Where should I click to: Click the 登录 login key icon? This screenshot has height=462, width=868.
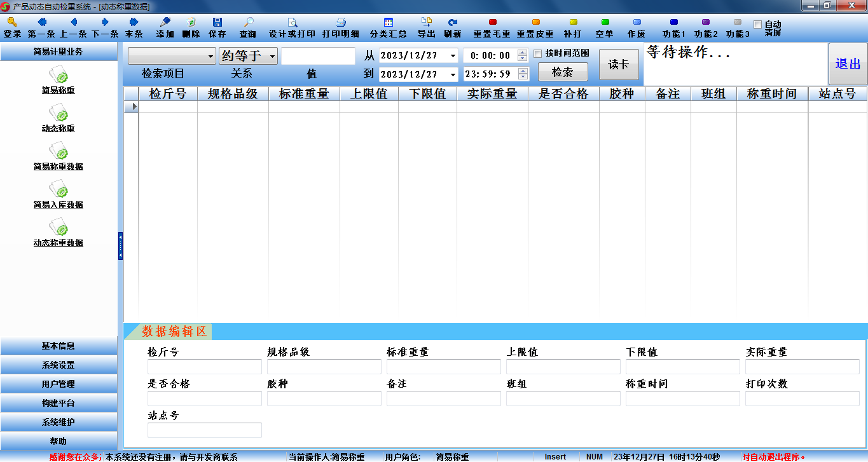point(12,22)
